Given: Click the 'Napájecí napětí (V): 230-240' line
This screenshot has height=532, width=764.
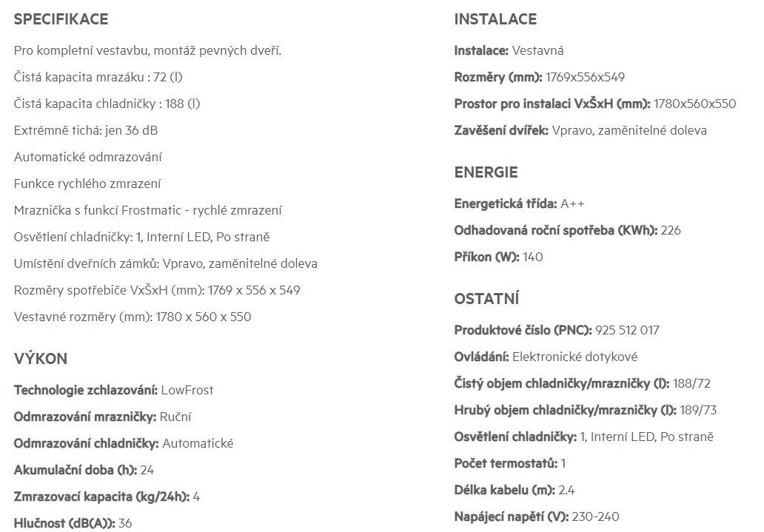Looking at the screenshot, I should click(x=537, y=517).
